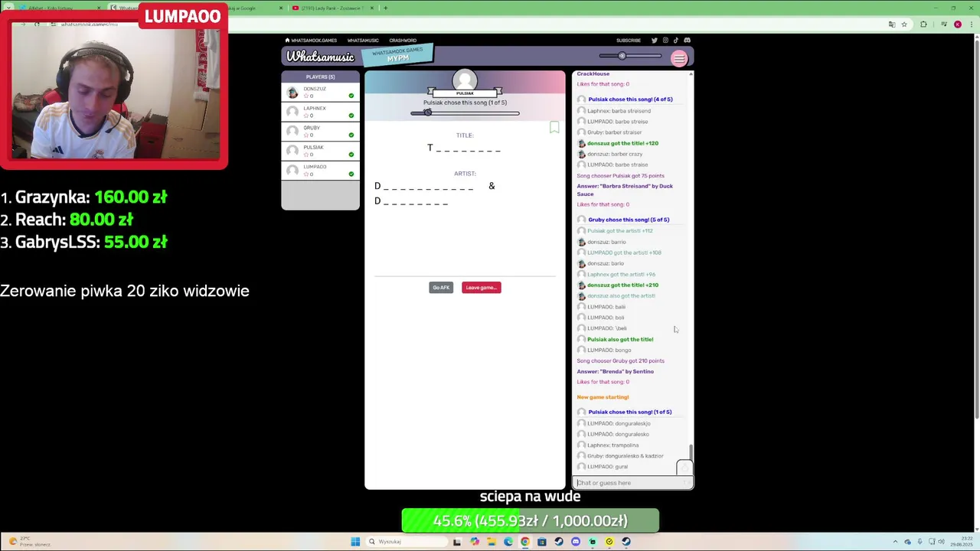Click the donation goal progress bar
980x551 pixels.
[530, 521]
